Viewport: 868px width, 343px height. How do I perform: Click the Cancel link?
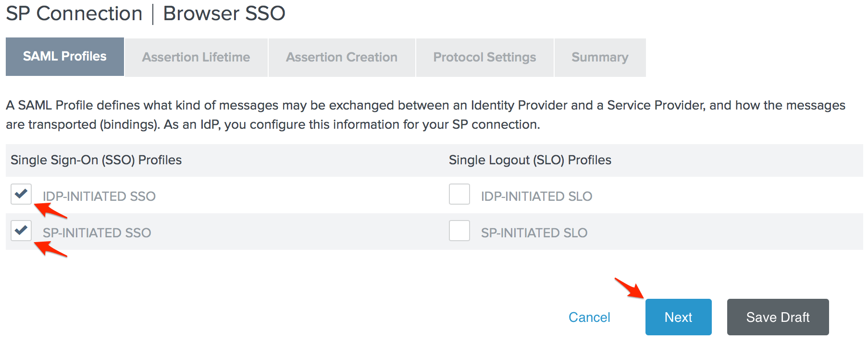click(589, 317)
